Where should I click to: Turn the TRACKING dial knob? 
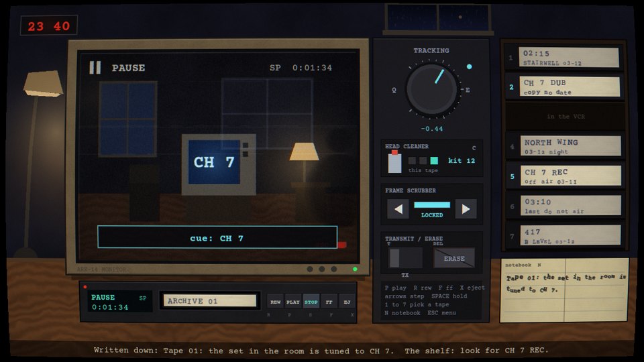click(431, 89)
